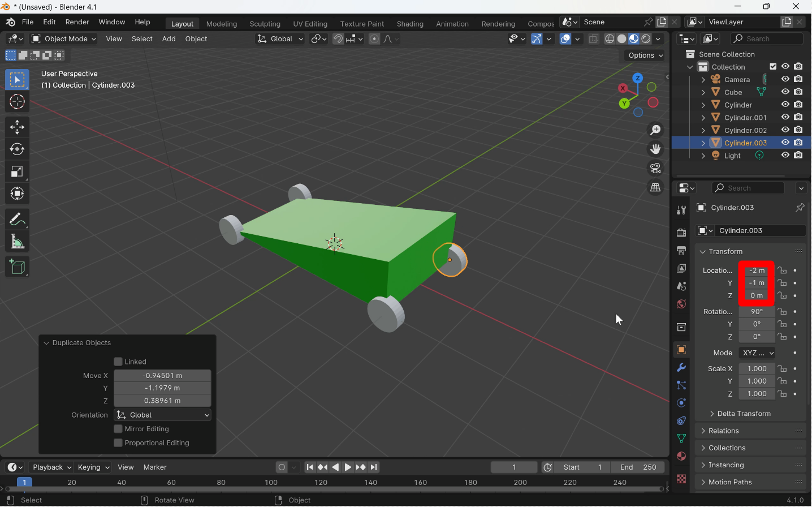This screenshot has width=812, height=507.
Task: Hide Light via its eye icon
Action: [x=785, y=155]
